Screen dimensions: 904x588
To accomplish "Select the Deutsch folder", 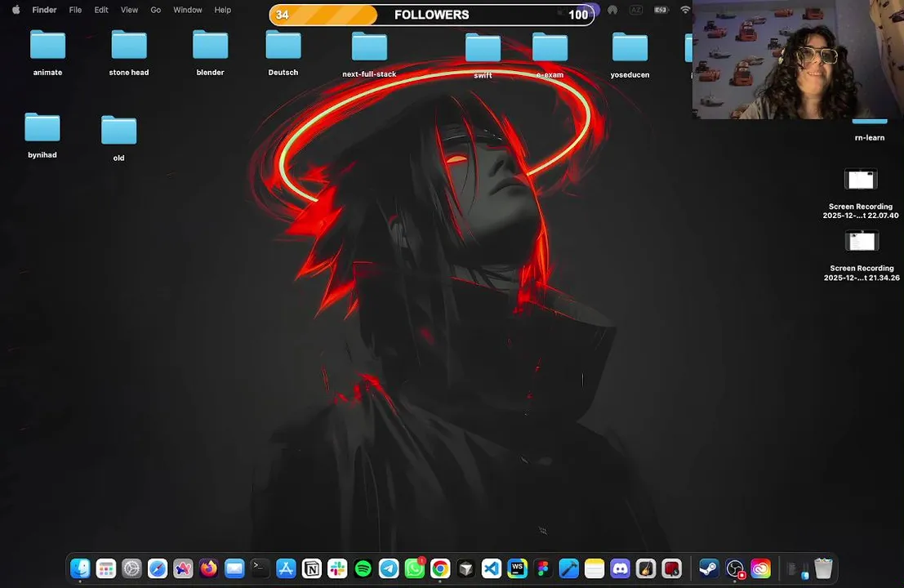I will pyautogui.click(x=283, y=45).
